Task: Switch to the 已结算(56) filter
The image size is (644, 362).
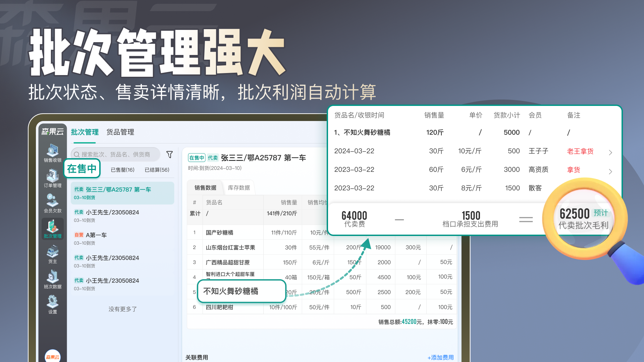Action: click(156, 170)
